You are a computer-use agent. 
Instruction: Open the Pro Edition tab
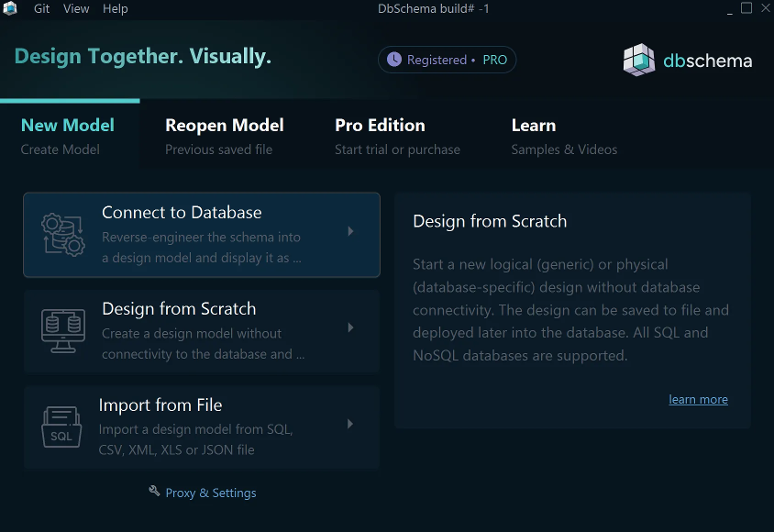click(379, 126)
